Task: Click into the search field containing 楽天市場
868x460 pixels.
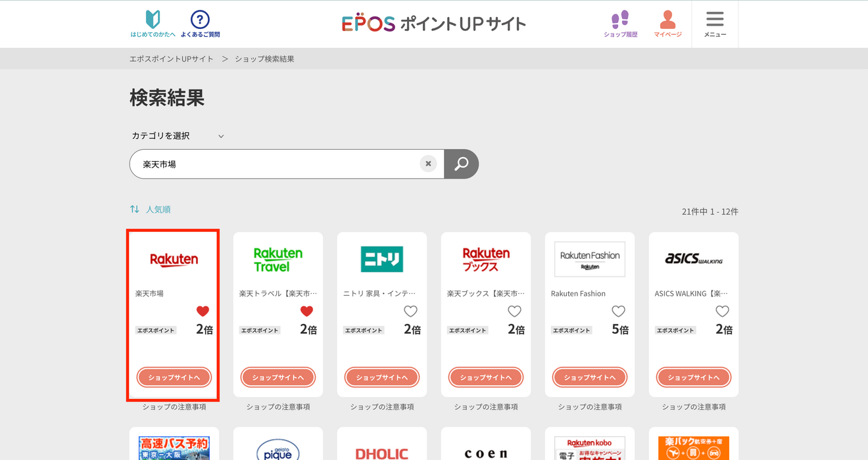Action: pos(276,164)
